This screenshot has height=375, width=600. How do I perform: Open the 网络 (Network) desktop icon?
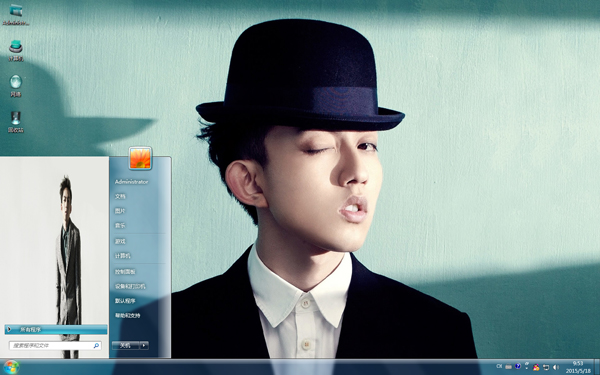(16, 86)
